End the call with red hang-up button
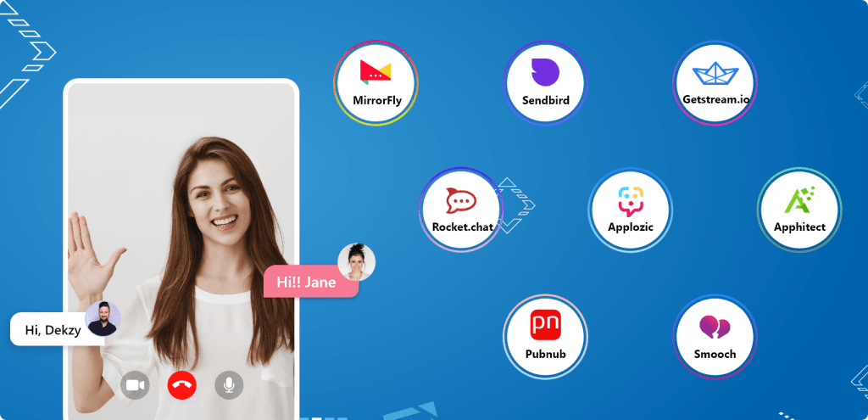This screenshot has width=868, height=420. click(x=182, y=385)
